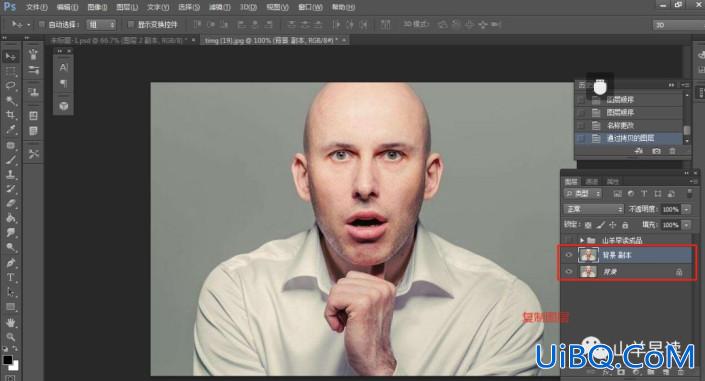The height and width of the screenshot is (381, 705).
Task: Lock layer position icon
Action: tap(613, 224)
